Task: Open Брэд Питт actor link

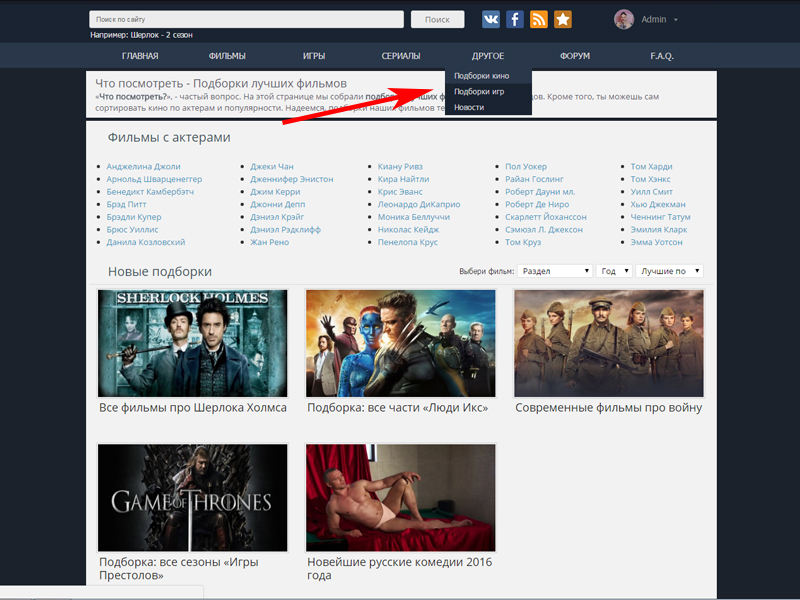Action: [x=126, y=204]
